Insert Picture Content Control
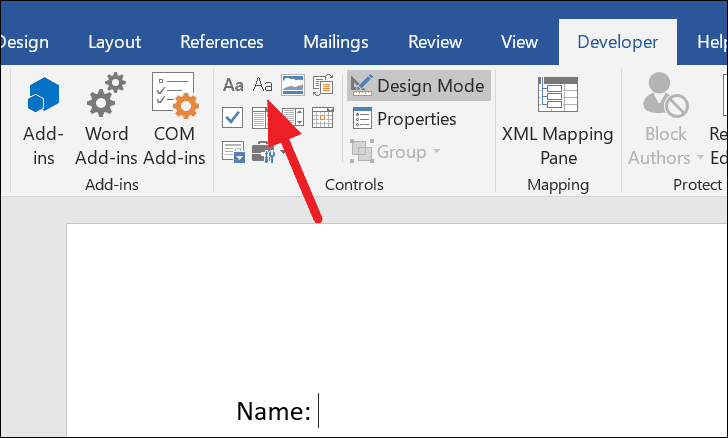 (293, 85)
